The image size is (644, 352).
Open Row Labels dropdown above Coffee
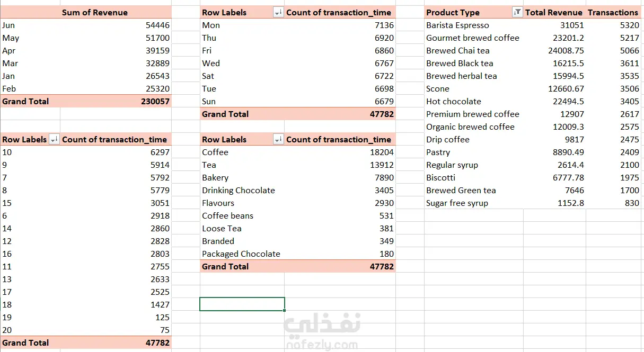[x=278, y=140]
